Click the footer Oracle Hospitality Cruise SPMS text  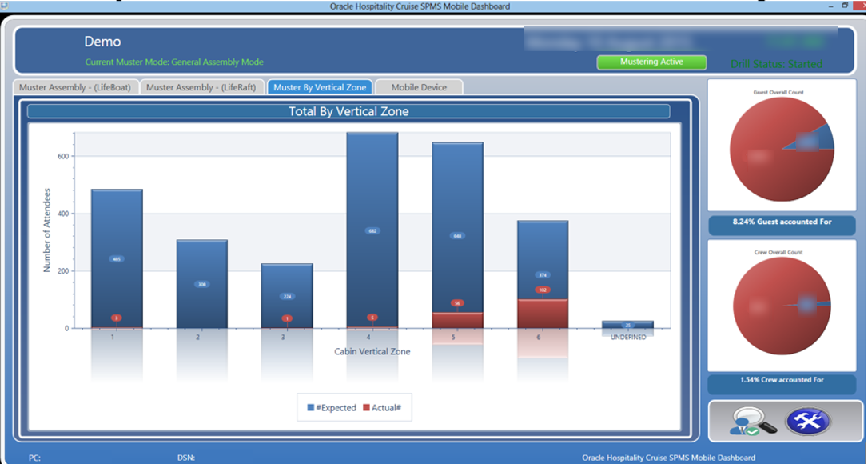click(x=668, y=458)
